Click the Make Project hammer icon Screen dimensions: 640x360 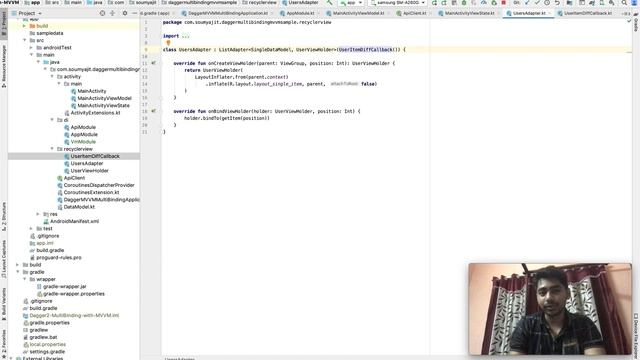point(329,3)
